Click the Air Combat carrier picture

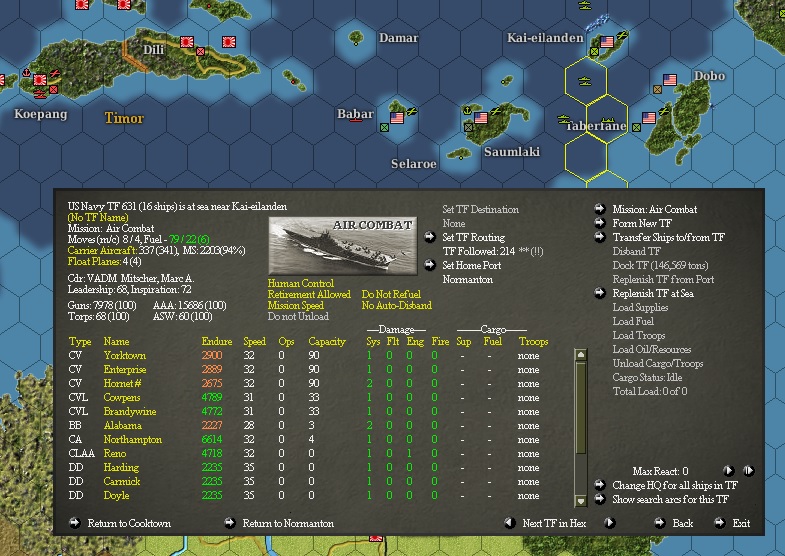tap(343, 246)
